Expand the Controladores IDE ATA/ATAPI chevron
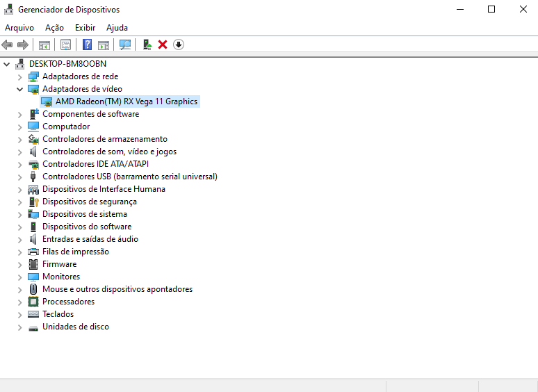 tap(20, 165)
